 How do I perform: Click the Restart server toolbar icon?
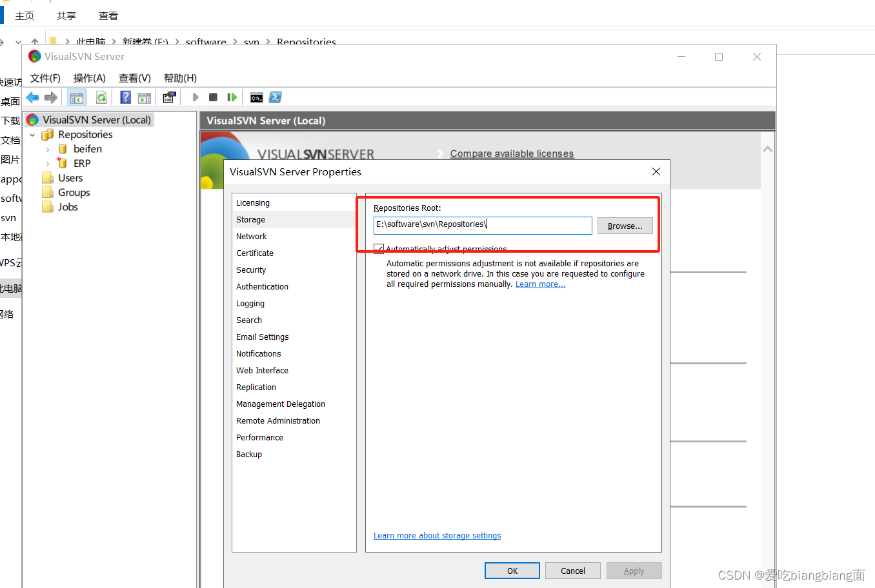(x=232, y=97)
